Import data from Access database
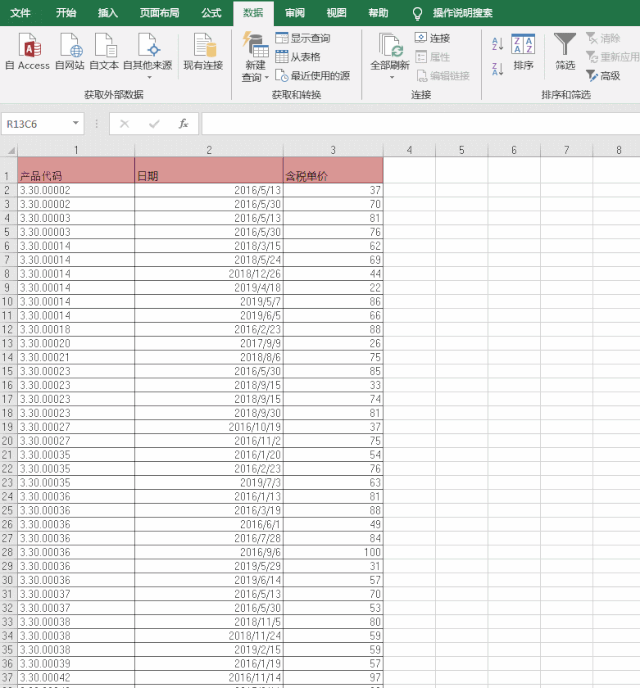This screenshot has width=640, height=688. [x=28, y=52]
